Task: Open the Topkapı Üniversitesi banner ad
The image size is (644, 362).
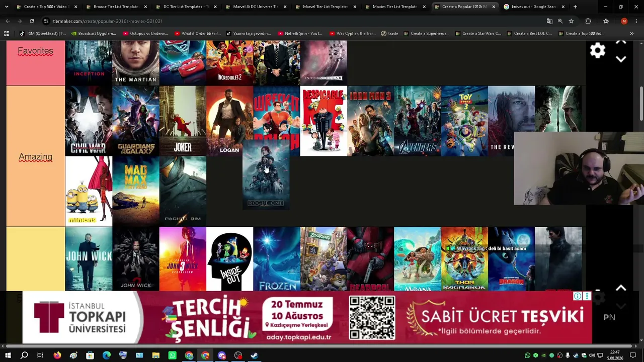Action: coord(307,317)
